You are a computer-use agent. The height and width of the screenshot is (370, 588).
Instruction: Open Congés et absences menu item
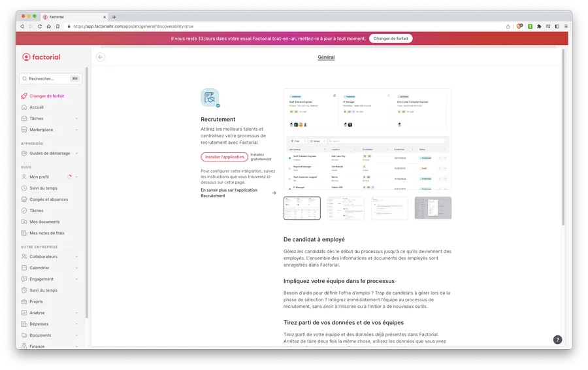[50, 199]
